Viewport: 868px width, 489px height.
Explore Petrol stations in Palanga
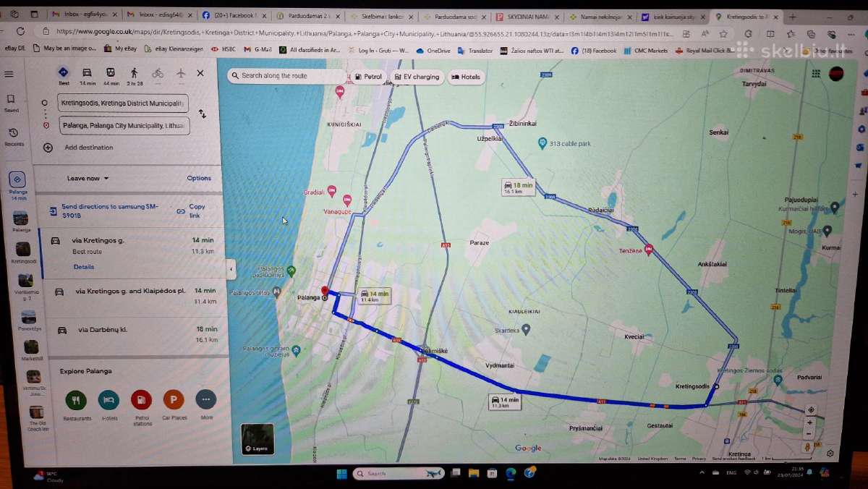[142, 405]
